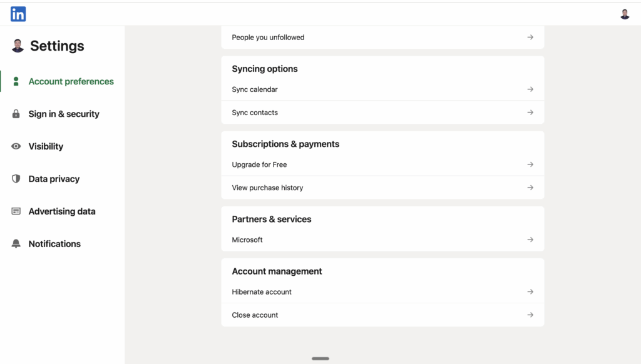Click the small profile photo beside Settings title

pyautogui.click(x=18, y=46)
